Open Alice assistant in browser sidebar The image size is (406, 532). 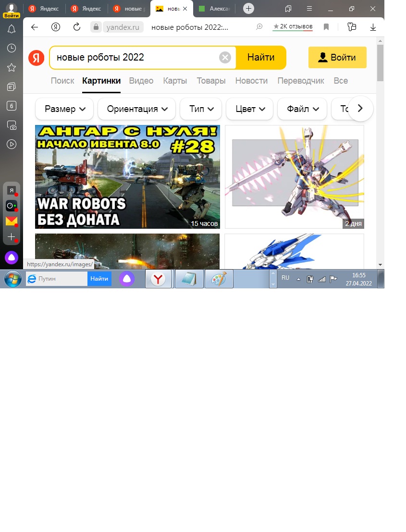click(x=12, y=258)
